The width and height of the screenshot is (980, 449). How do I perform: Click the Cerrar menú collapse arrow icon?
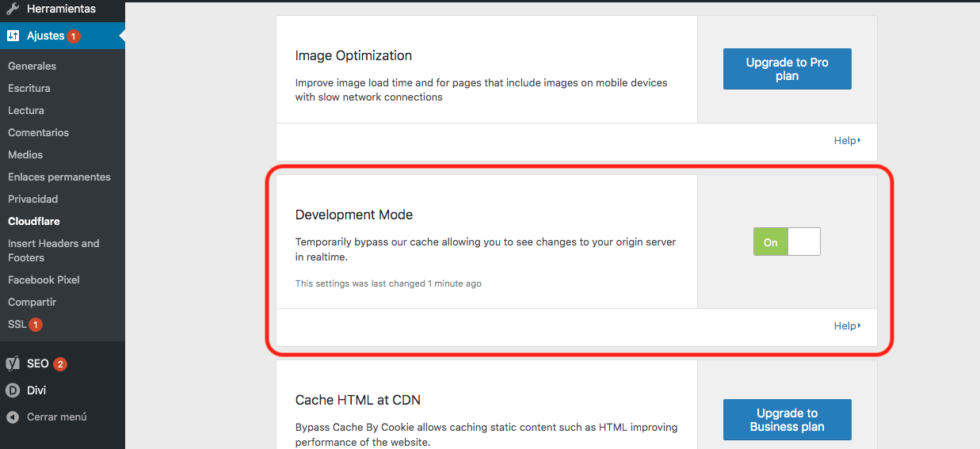13,417
